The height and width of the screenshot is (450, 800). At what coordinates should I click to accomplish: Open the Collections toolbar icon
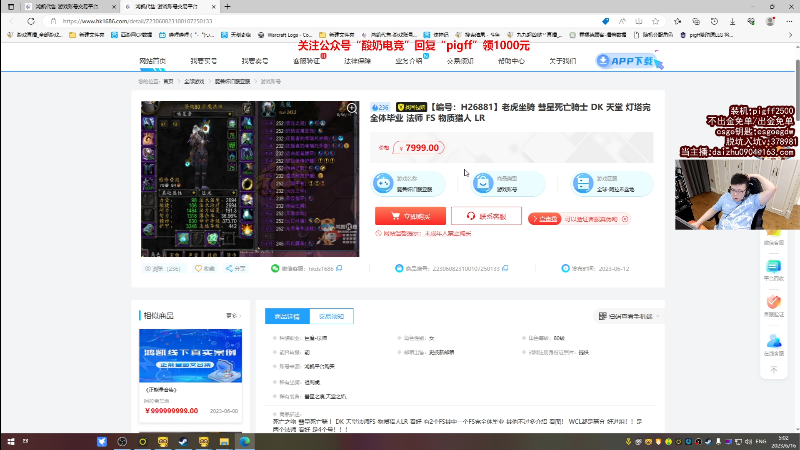coord(696,21)
